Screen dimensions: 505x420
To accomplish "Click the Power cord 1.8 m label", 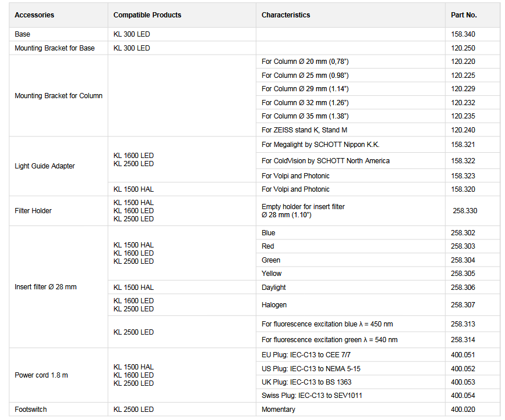I will pos(41,375).
